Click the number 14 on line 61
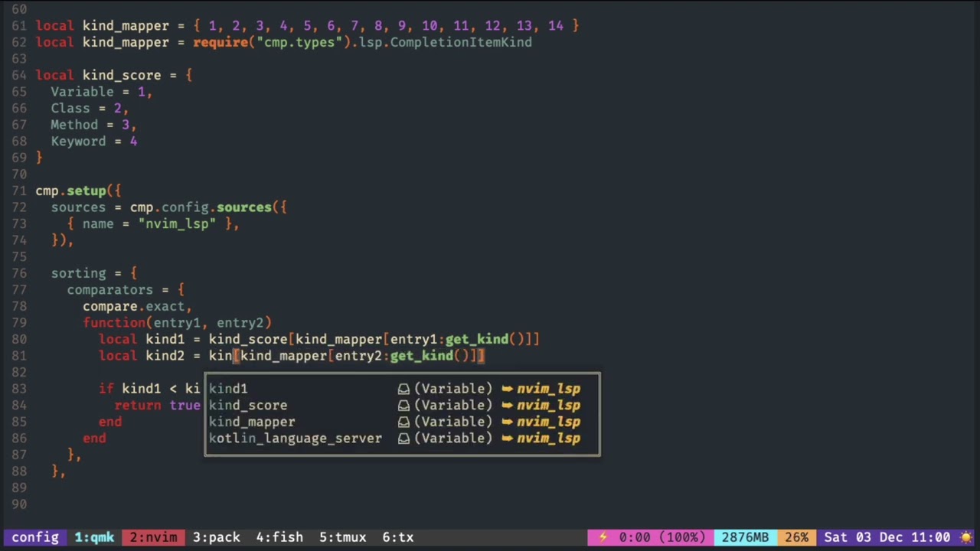Image resolution: width=980 pixels, height=551 pixels. tap(555, 26)
